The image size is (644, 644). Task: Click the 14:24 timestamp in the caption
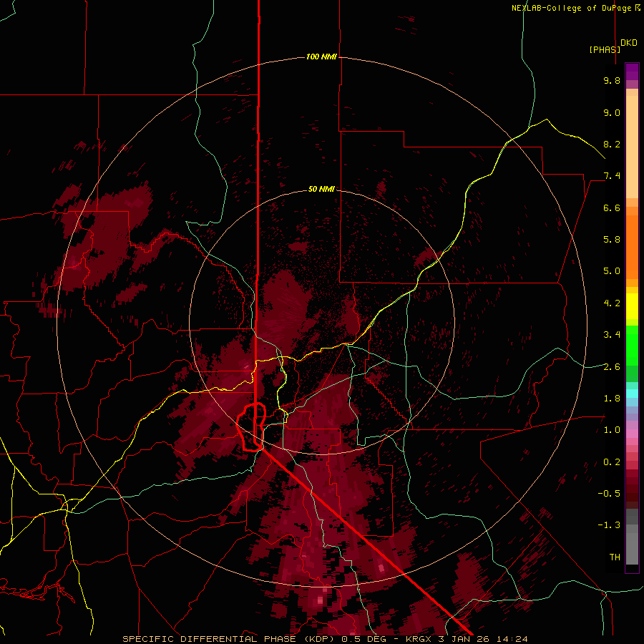tap(513, 639)
